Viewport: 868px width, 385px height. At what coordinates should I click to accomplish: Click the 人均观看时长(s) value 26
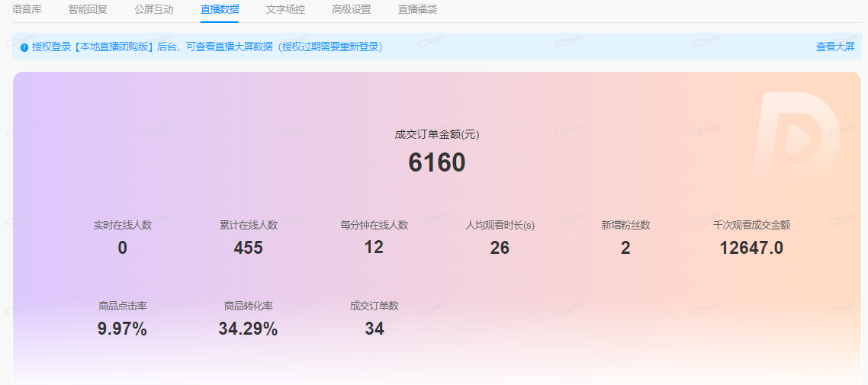[x=500, y=248]
